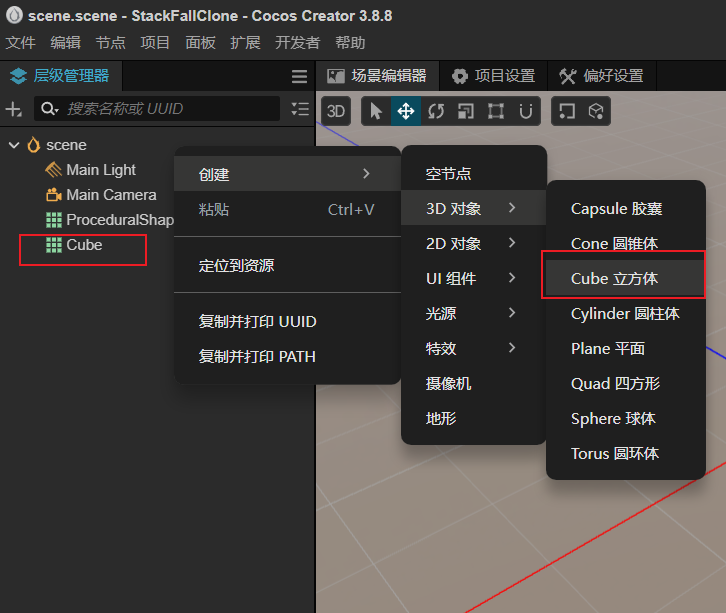Toggle the pivot/center anchor mode icon
This screenshot has width=726, height=613.
[x=567, y=111]
